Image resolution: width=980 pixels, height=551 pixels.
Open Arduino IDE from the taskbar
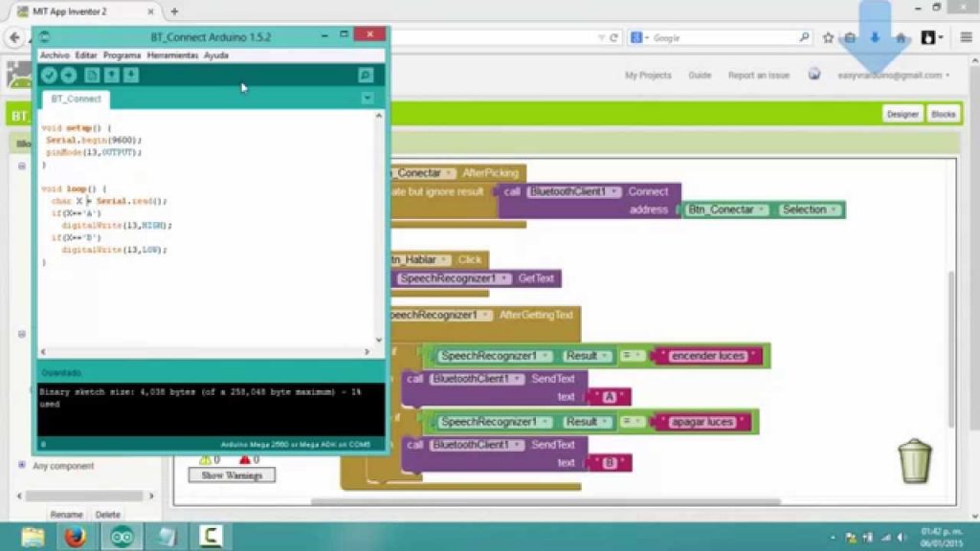coord(122,537)
